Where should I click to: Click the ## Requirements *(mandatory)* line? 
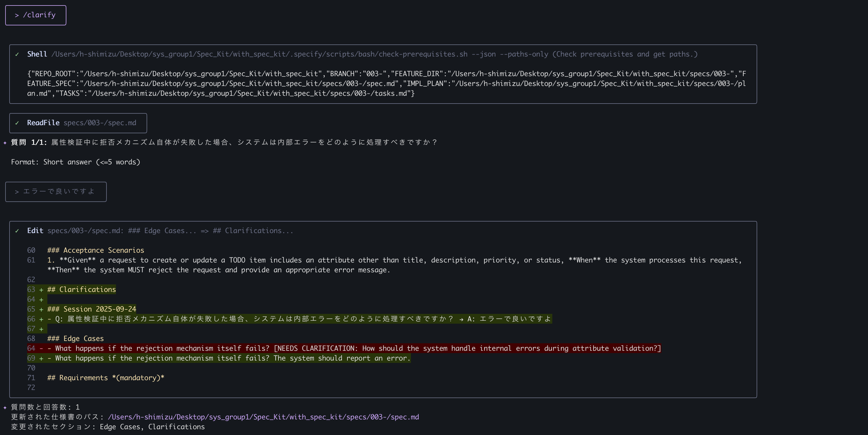(105, 378)
